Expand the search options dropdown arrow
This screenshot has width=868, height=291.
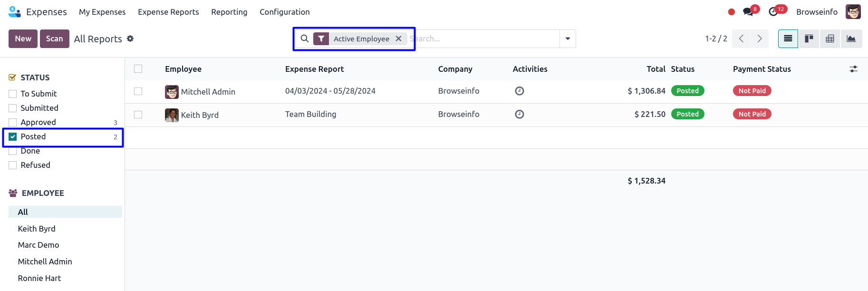pyautogui.click(x=568, y=39)
